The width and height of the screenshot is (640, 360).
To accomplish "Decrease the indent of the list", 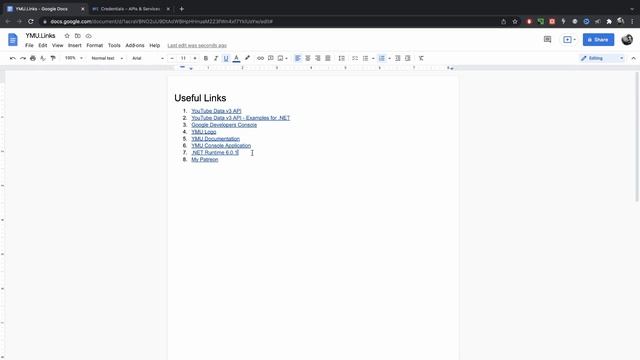I will pyautogui.click(x=398, y=58).
